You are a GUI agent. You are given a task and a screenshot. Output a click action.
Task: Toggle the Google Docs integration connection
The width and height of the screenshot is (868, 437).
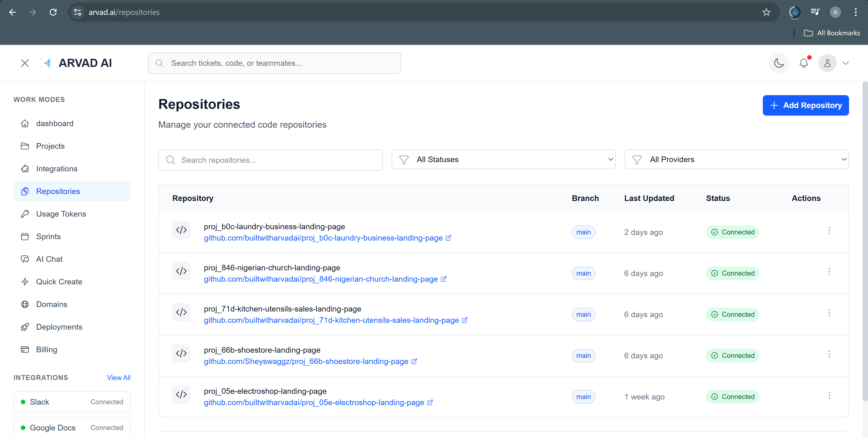click(72, 427)
